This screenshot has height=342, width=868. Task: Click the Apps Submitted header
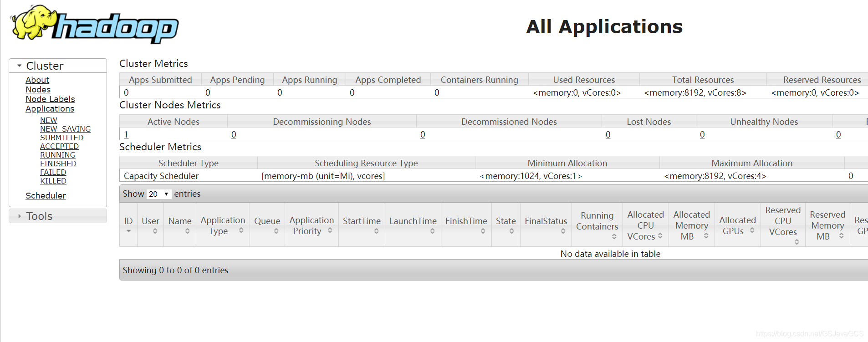(x=160, y=80)
